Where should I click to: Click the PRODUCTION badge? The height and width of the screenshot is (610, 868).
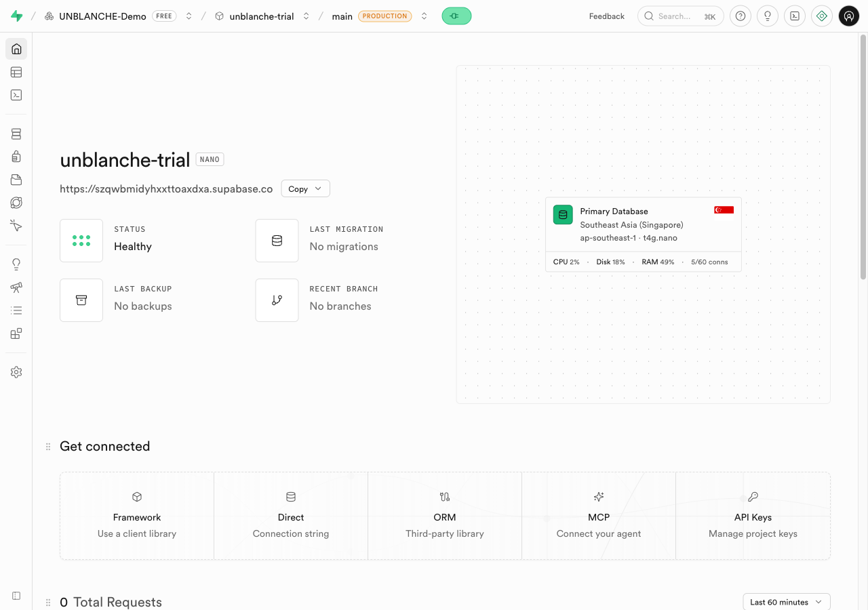tap(384, 16)
